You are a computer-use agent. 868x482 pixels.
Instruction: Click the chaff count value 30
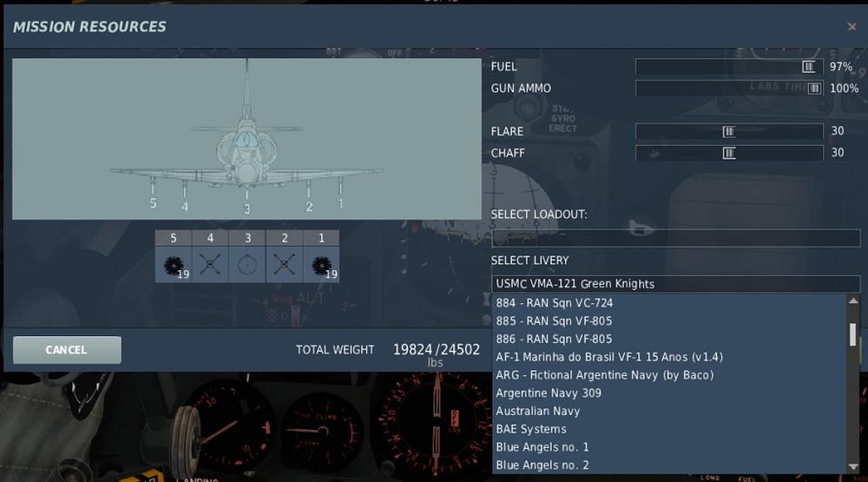click(838, 152)
